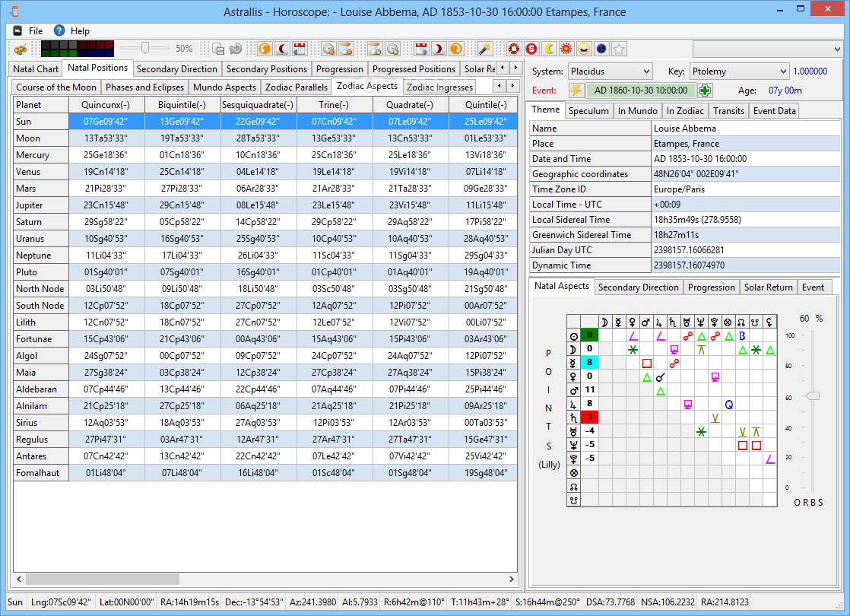
Task: Open the Mundo Aspects tab
Action: (x=224, y=87)
